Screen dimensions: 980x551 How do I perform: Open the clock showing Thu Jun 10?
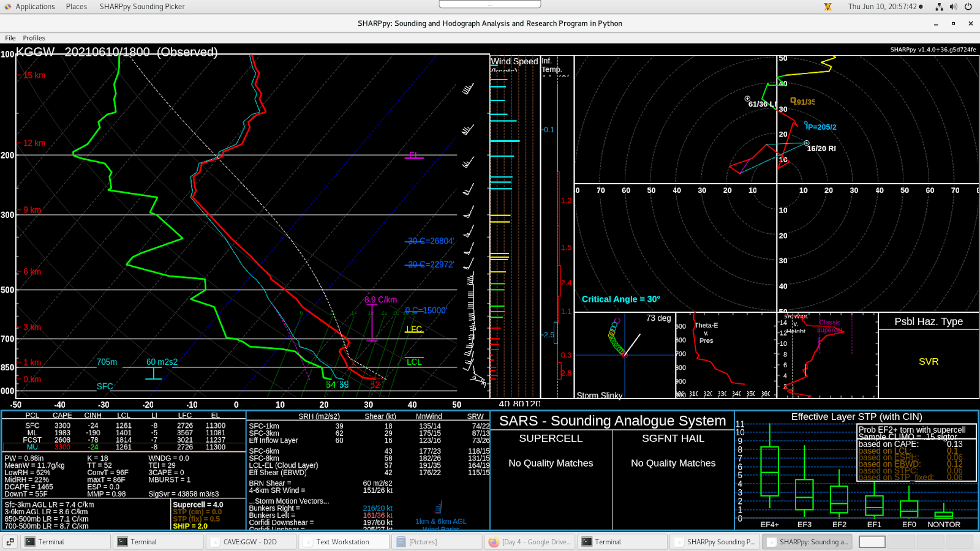click(x=884, y=7)
